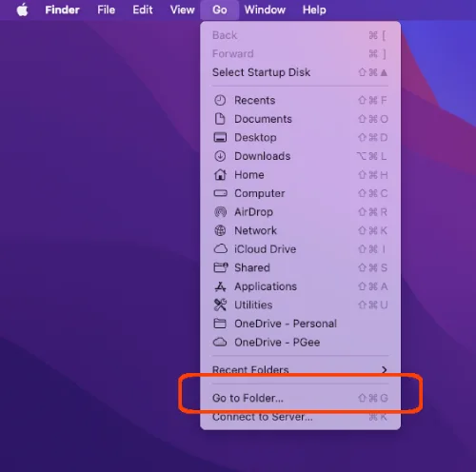Select the AirDrop label text
The height and width of the screenshot is (472, 476).
click(x=253, y=212)
